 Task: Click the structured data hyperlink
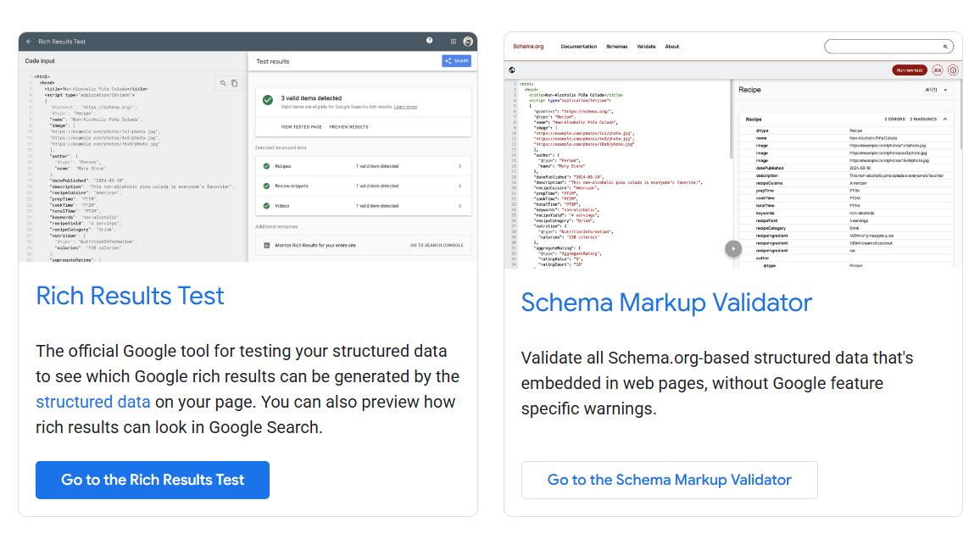tap(93, 401)
